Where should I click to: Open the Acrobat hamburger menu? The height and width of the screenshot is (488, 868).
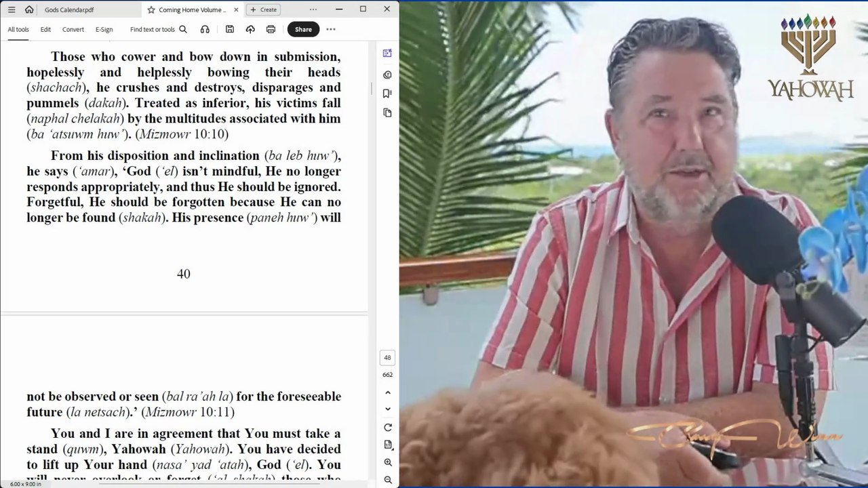point(11,9)
